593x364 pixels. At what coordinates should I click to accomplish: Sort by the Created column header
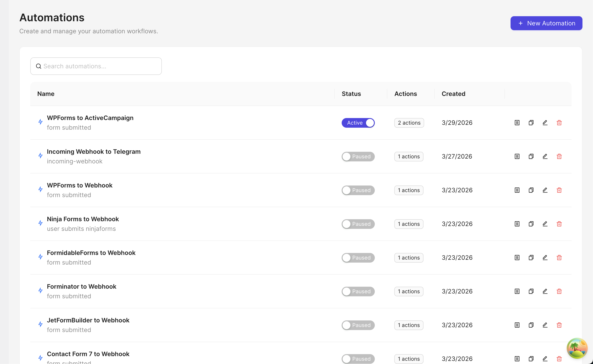pyautogui.click(x=453, y=94)
